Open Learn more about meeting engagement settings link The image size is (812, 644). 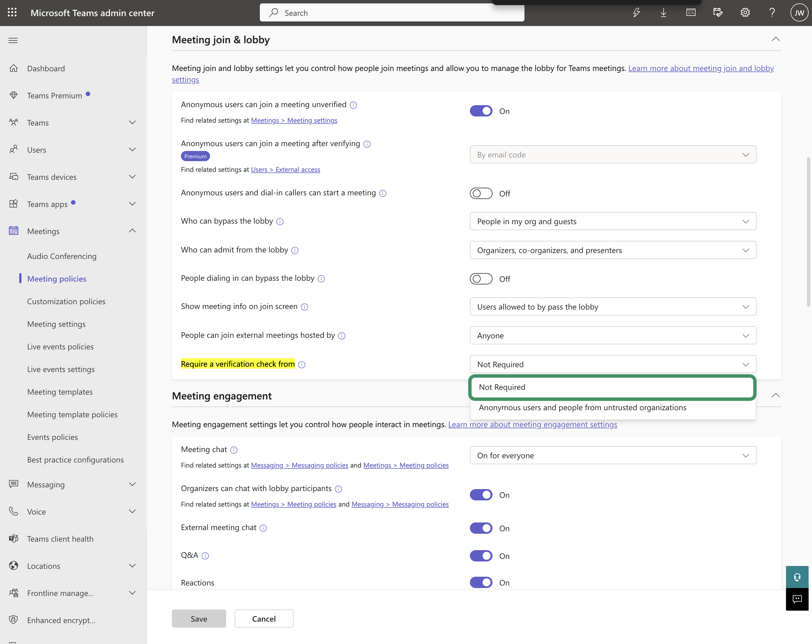[x=533, y=424]
